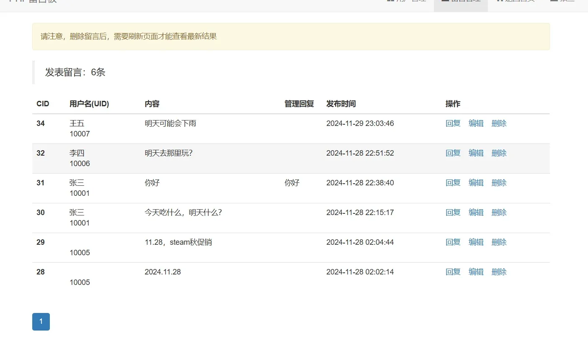Click the CID column header
The width and height of the screenshot is (588, 364).
42,104
